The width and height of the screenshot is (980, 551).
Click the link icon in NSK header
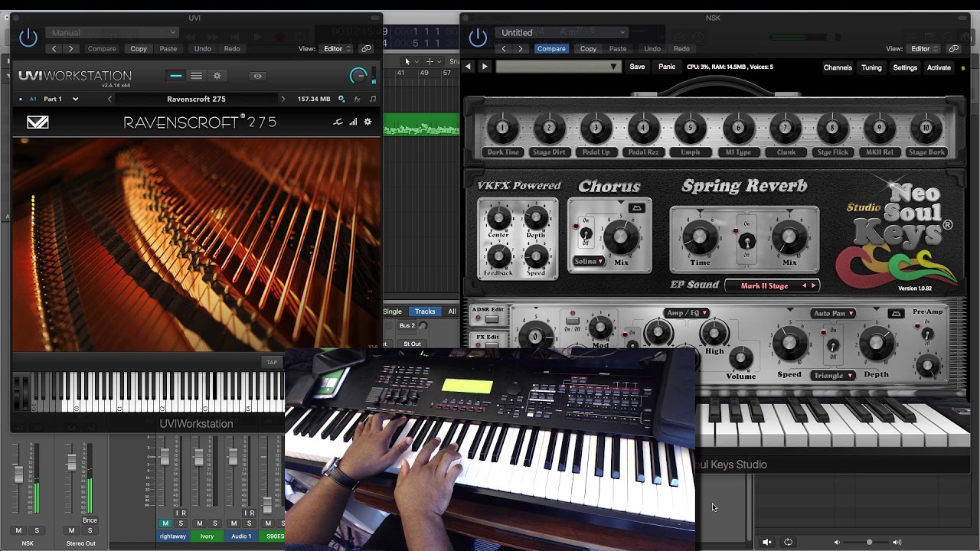tap(954, 49)
